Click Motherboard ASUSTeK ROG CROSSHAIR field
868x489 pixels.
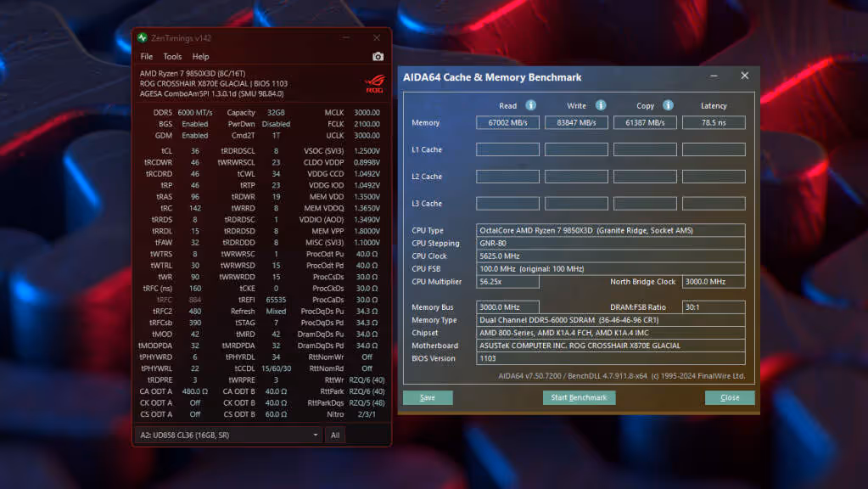coord(611,345)
